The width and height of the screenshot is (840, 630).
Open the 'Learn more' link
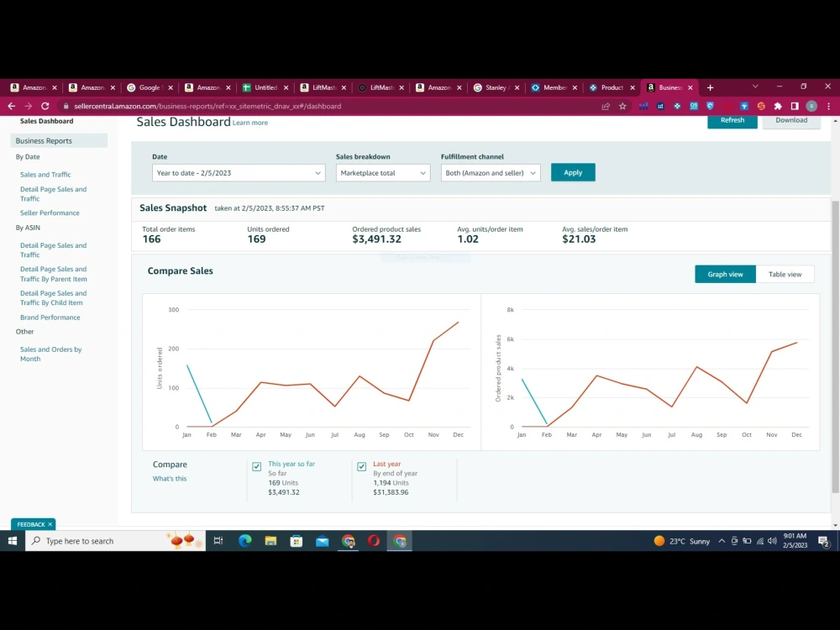click(x=250, y=123)
